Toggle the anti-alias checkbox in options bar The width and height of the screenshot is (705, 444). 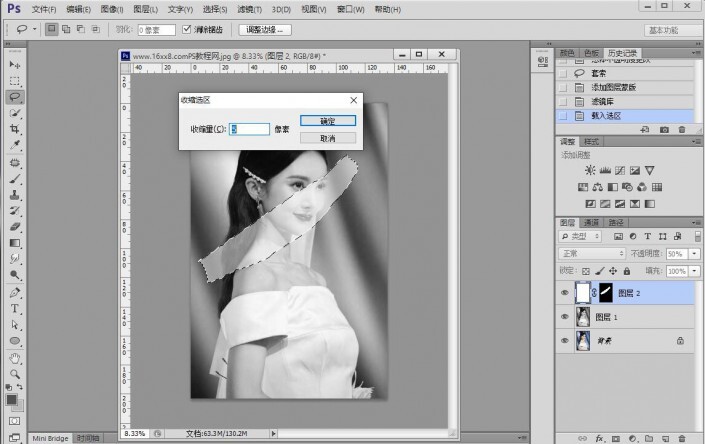(x=184, y=30)
